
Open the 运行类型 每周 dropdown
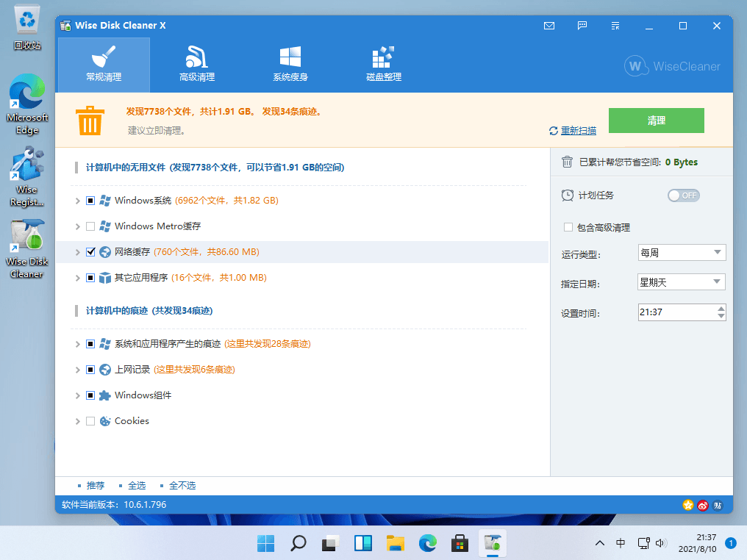coord(682,252)
